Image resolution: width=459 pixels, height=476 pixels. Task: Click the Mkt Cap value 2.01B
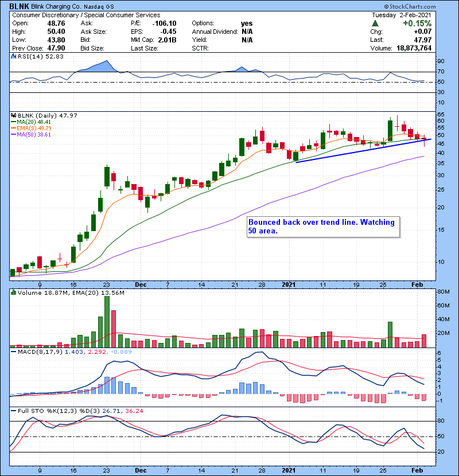pos(167,40)
